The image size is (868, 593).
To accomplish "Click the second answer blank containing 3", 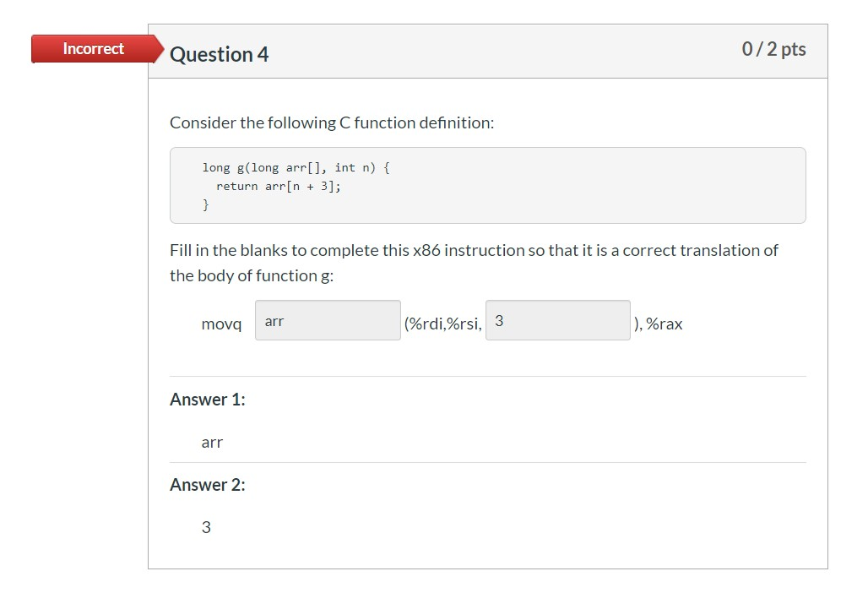I will click(557, 320).
